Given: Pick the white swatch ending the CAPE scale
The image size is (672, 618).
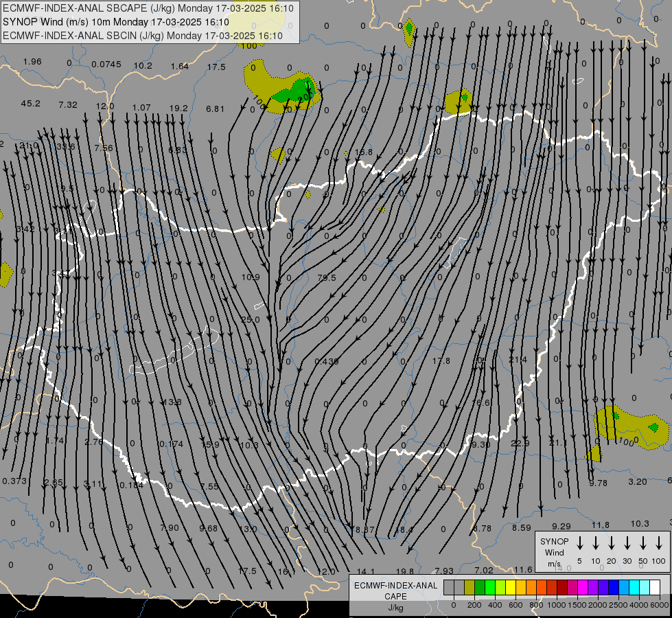Looking at the screenshot, I should click(655, 588).
